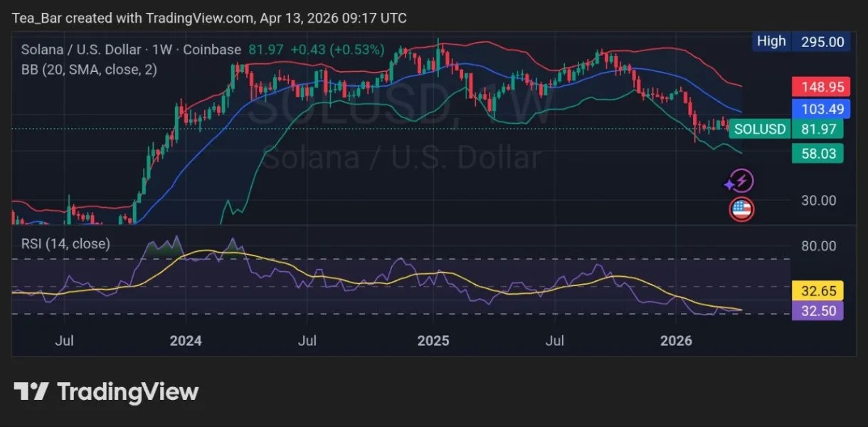Click the US flag event icon
The height and width of the screenshot is (427, 868).
(741, 209)
